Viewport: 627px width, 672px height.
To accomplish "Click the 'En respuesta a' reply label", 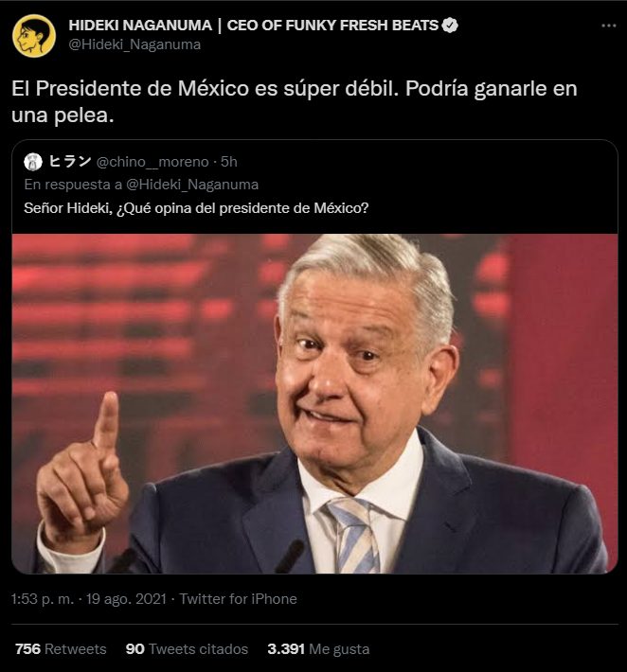I will 72,184.
